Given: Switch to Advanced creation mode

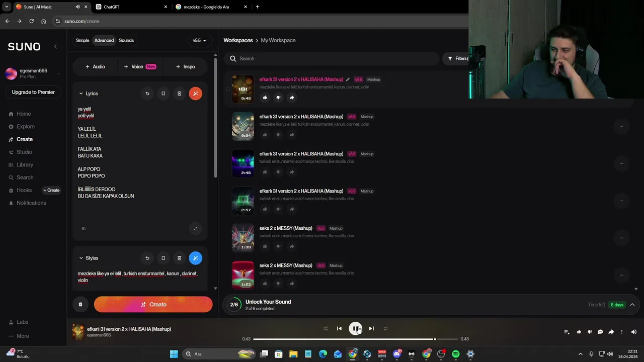Looking at the screenshot, I should [104, 40].
